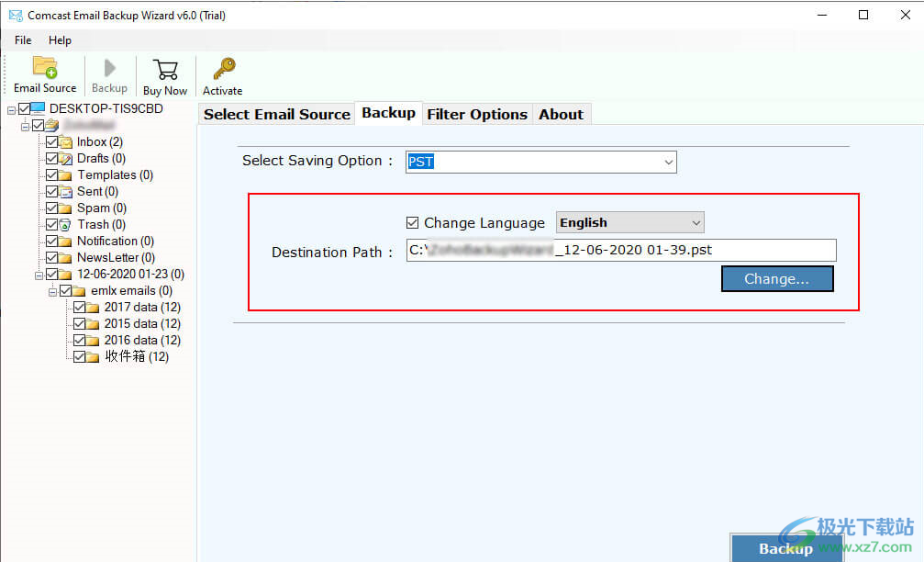924x562 pixels.
Task: Toggle the Inbox (2) checkbox
Action: point(52,142)
